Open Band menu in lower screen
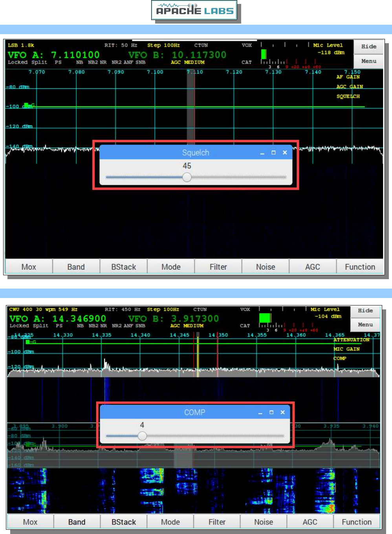Image resolution: width=392 pixels, height=534 pixels. click(x=77, y=522)
